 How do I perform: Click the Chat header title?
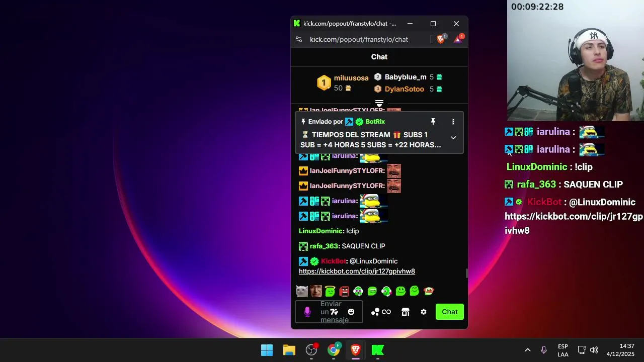(379, 57)
